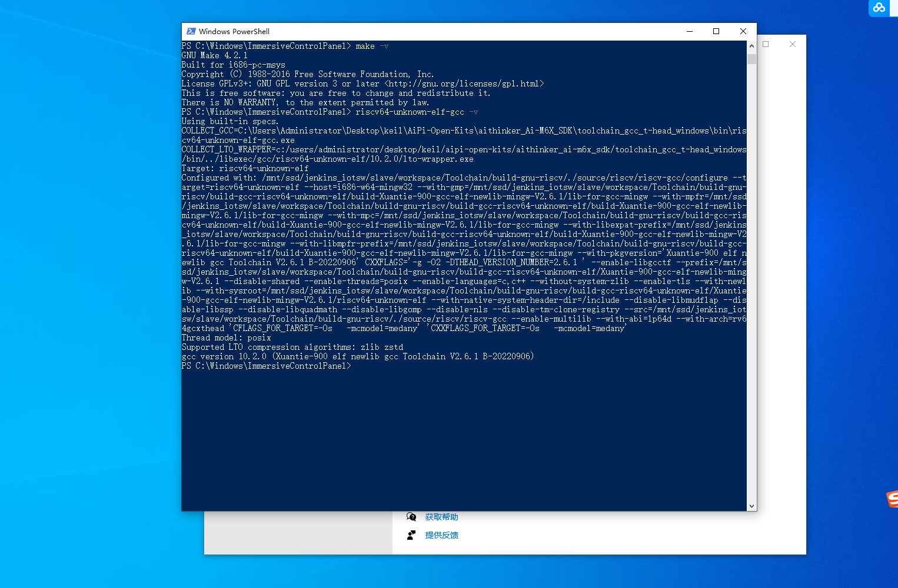Close the background Settings window
898x588 pixels.
point(793,44)
